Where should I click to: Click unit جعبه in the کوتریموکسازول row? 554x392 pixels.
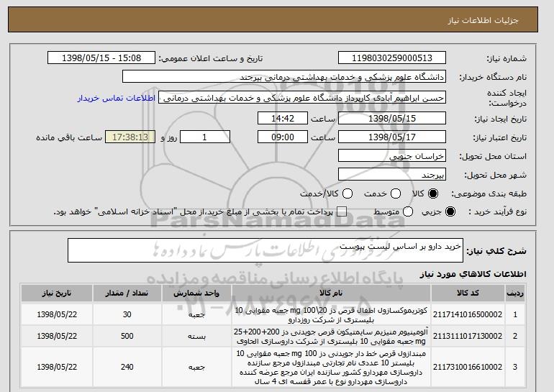click(x=196, y=314)
